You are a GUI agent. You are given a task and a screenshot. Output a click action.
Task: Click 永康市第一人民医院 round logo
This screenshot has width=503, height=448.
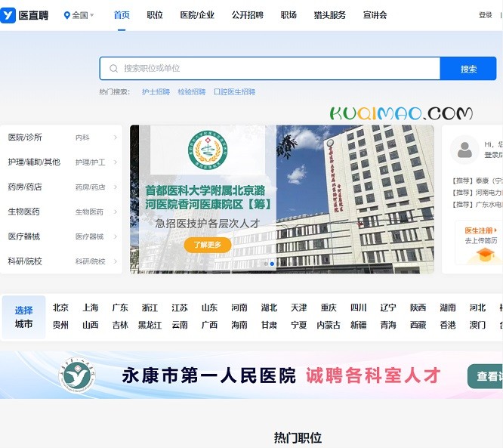(77, 375)
